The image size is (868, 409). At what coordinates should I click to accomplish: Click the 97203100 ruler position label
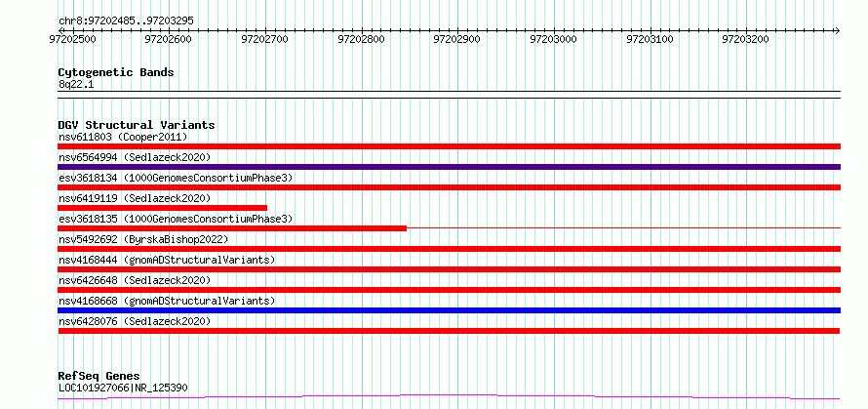tap(650, 39)
